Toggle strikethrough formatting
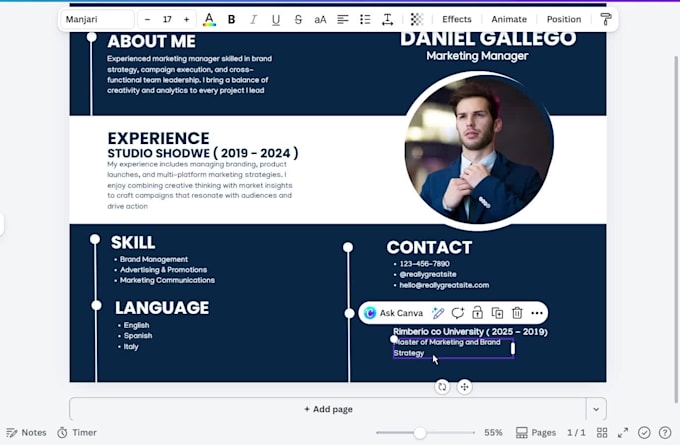This screenshot has width=680, height=445. (x=298, y=20)
